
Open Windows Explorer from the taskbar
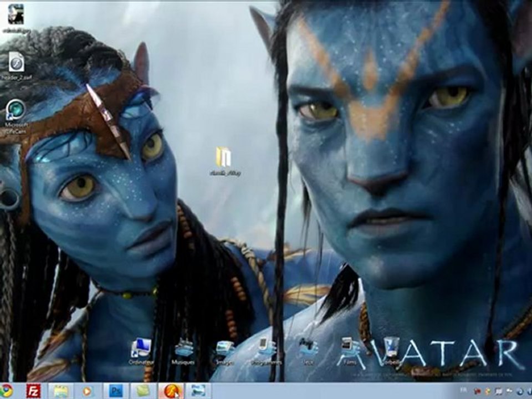(61, 391)
